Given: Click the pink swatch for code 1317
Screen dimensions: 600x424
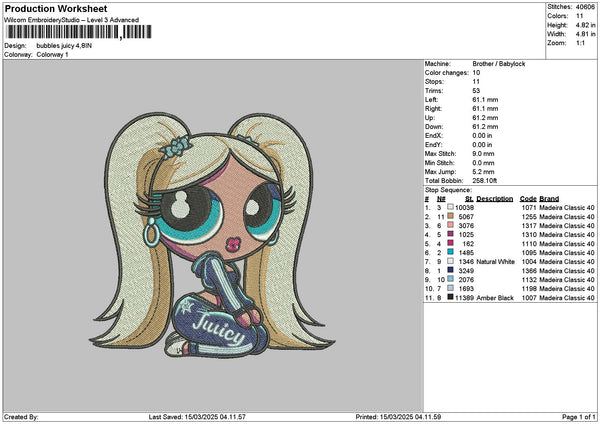Looking at the screenshot, I should tap(450, 225).
